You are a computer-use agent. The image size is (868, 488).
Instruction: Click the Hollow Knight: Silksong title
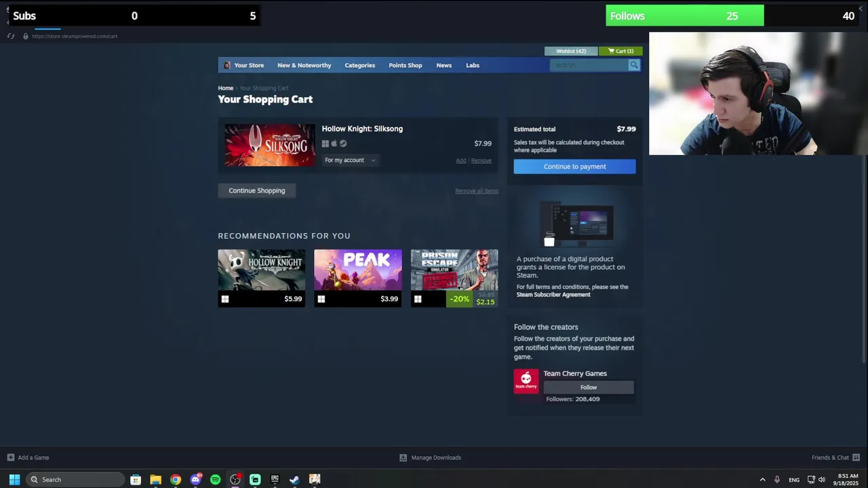tap(362, 129)
